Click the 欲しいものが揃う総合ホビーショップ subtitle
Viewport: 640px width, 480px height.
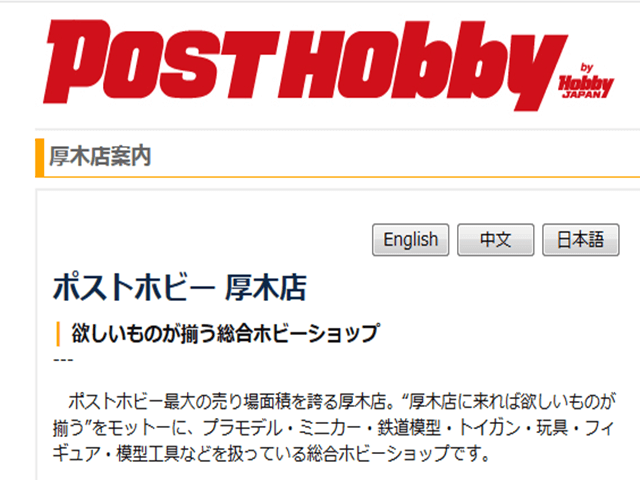[x=225, y=333]
